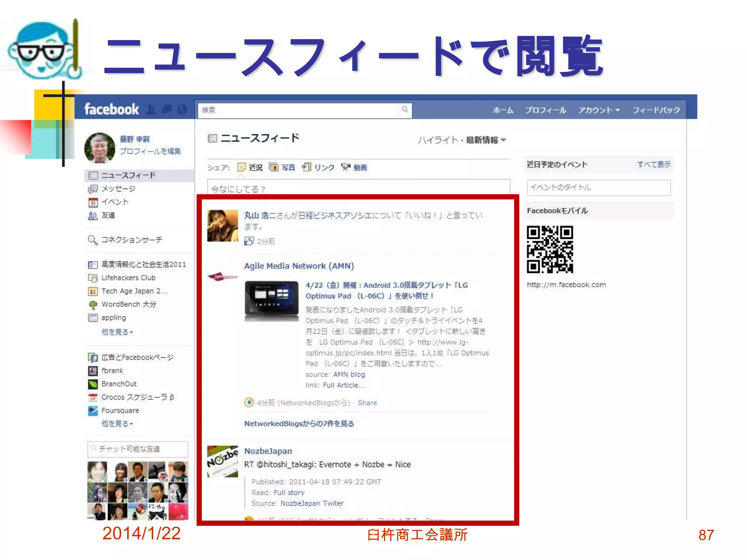
Task: Open Tech Age Japan group
Action: tap(134, 291)
